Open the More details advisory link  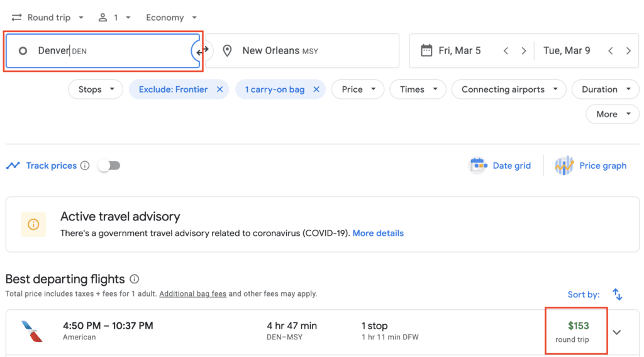[378, 233]
